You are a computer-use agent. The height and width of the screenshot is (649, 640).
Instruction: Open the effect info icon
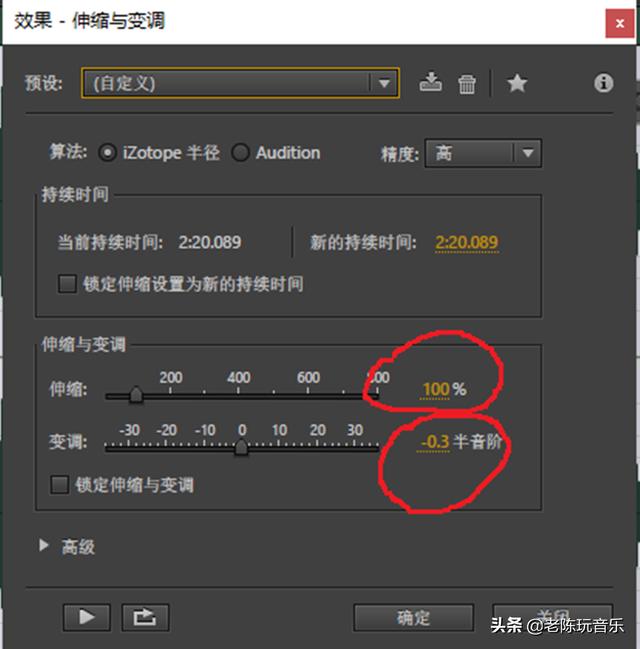click(x=604, y=83)
